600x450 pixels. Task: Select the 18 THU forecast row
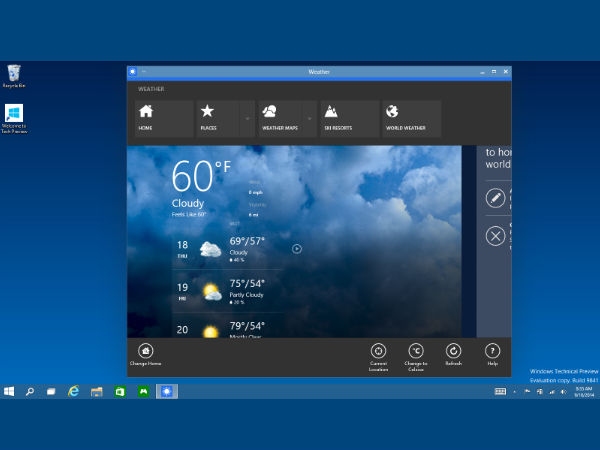(x=228, y=249)
